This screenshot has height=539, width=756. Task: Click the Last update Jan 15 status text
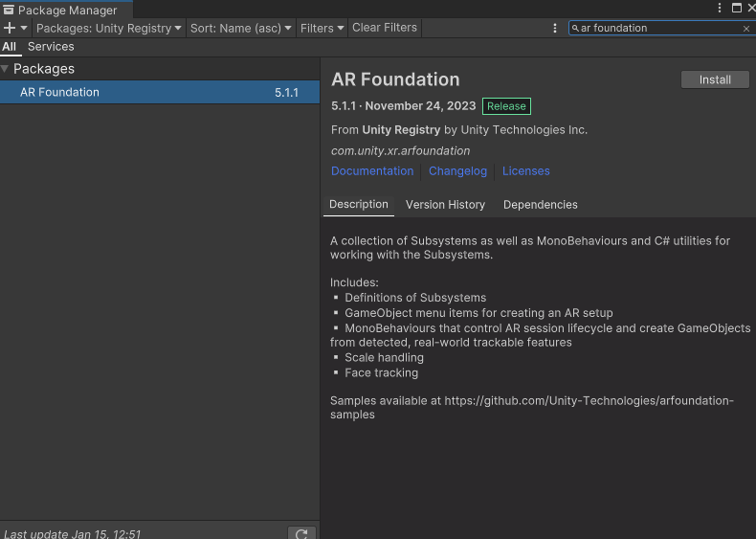73,533
